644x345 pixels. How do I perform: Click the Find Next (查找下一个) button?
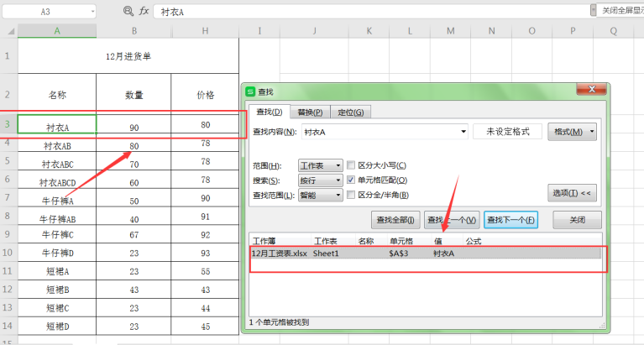click(x=510, y=220)
